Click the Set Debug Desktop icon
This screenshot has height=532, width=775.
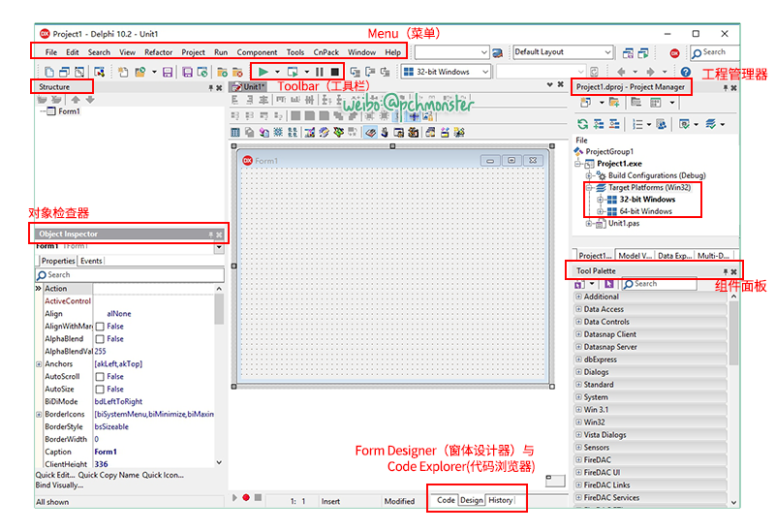643,52
